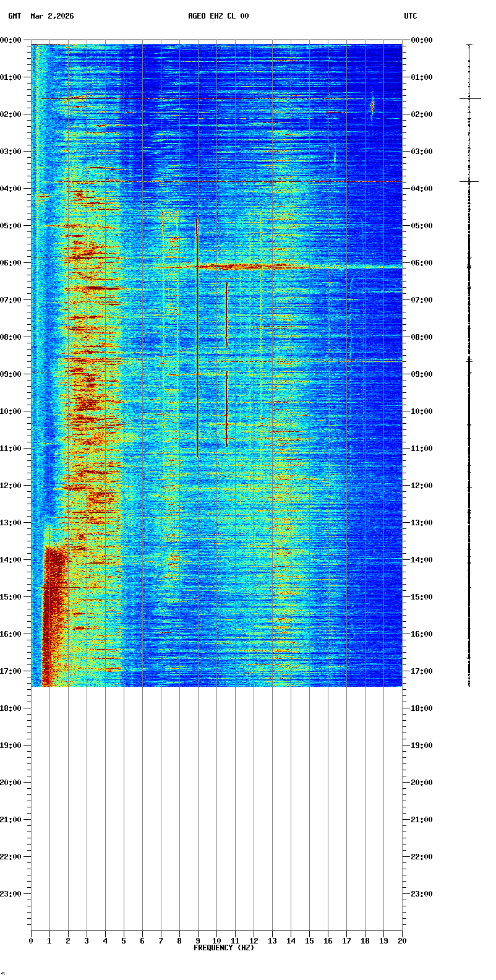
Task: Click the date Mar 2,2026
Action: (52, 16)
